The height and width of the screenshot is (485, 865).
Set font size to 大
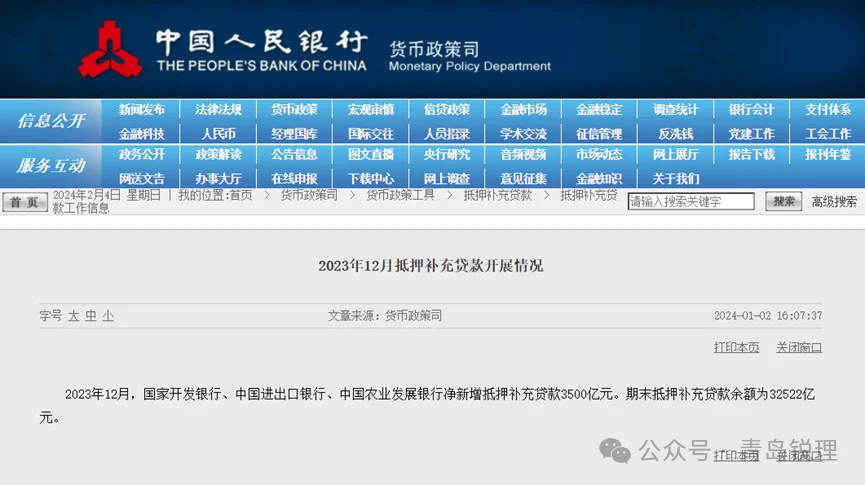[73, 316]
